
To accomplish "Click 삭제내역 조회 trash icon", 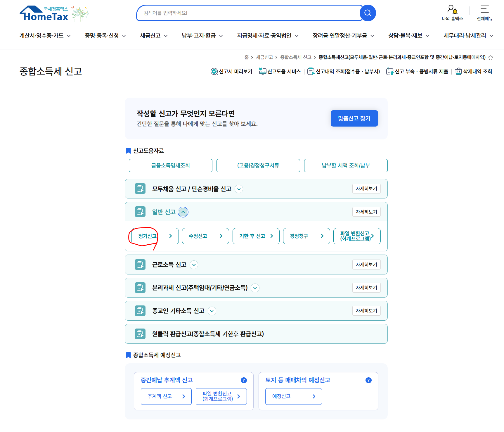I will [459, 71].
